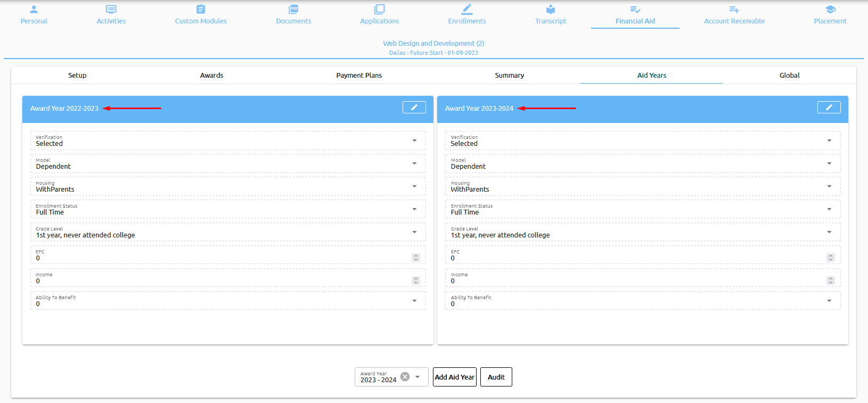868x403 pixels.
Task: Open Grade Level dropdown in Award Year 2022-2023
Action: pyautogui.click(x=414, y=232)
